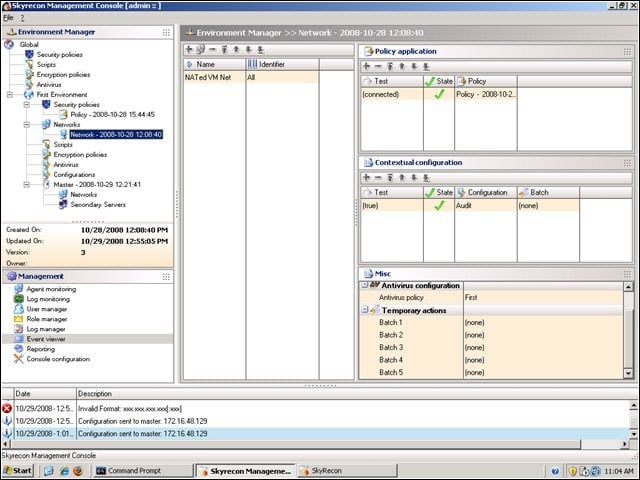Viewport: 640px width, 480px height.
Task: Open the Encryption policies node under Global
Action: pos(63,74)
